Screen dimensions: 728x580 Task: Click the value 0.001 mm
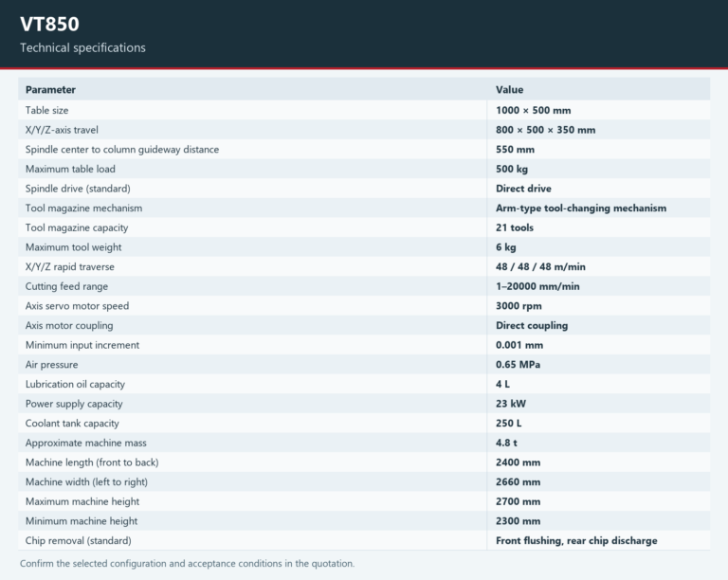click(519, 345)
